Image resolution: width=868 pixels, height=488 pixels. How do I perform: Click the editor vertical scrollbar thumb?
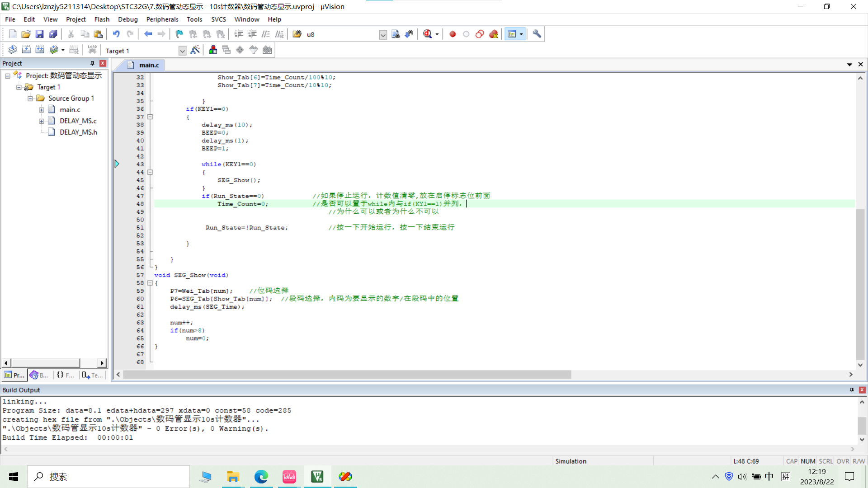pos(860,285)
